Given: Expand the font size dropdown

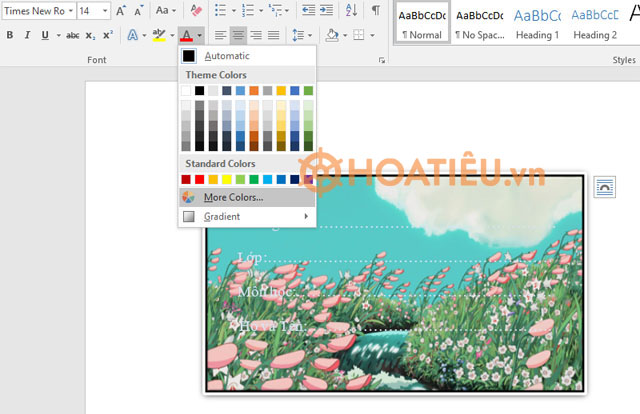Looking at the screenshot, I should click(105, 11).
